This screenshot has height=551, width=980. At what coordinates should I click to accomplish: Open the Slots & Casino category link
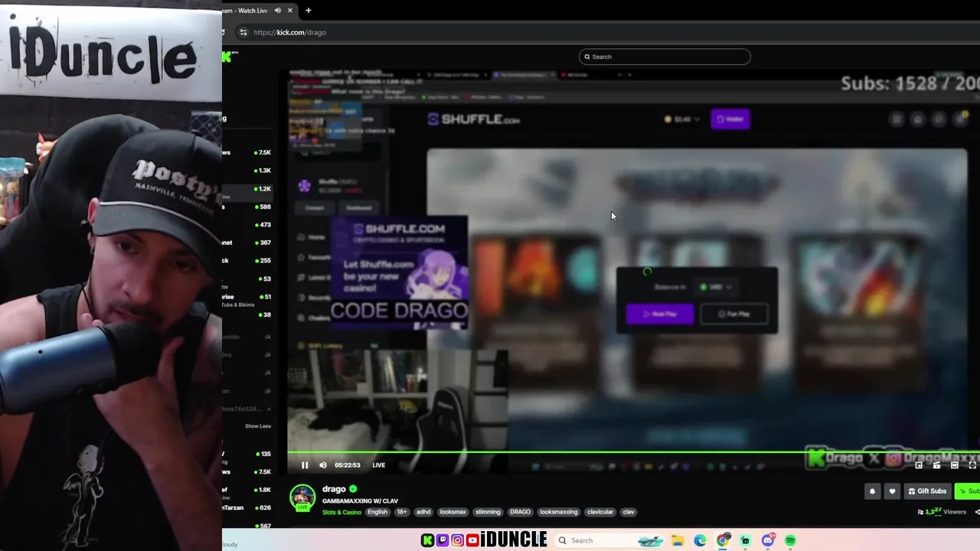pos(341,512)
